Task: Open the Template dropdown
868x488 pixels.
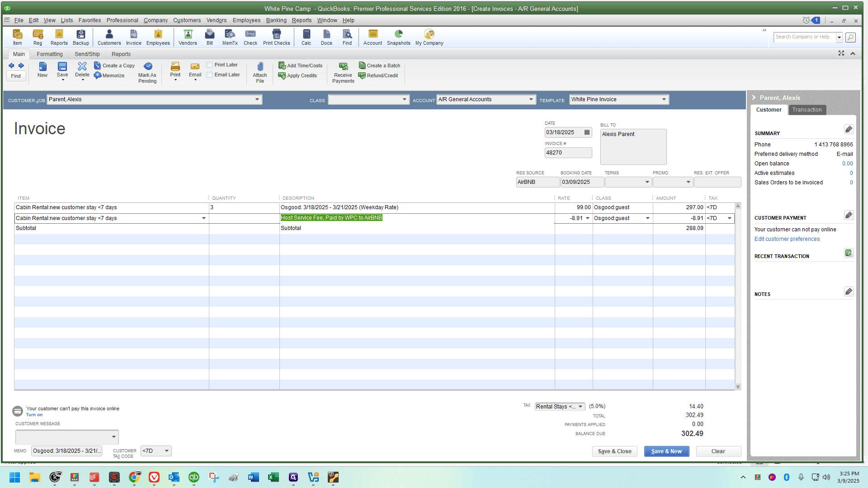Action: pyautogui.click(x=664, y=99)
